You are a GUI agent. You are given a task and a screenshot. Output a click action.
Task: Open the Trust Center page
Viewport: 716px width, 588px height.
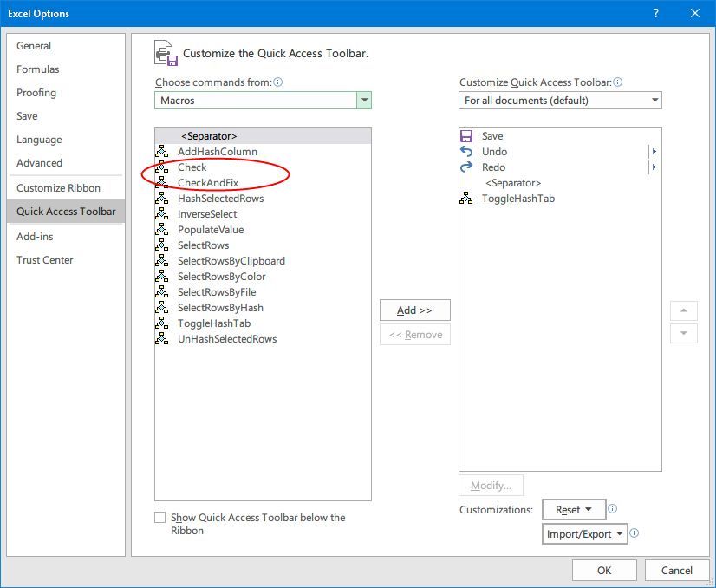coord(66,259)
